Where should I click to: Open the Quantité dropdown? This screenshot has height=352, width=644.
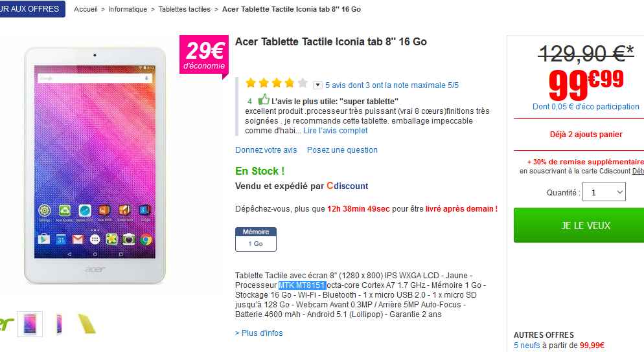(604, 192)
